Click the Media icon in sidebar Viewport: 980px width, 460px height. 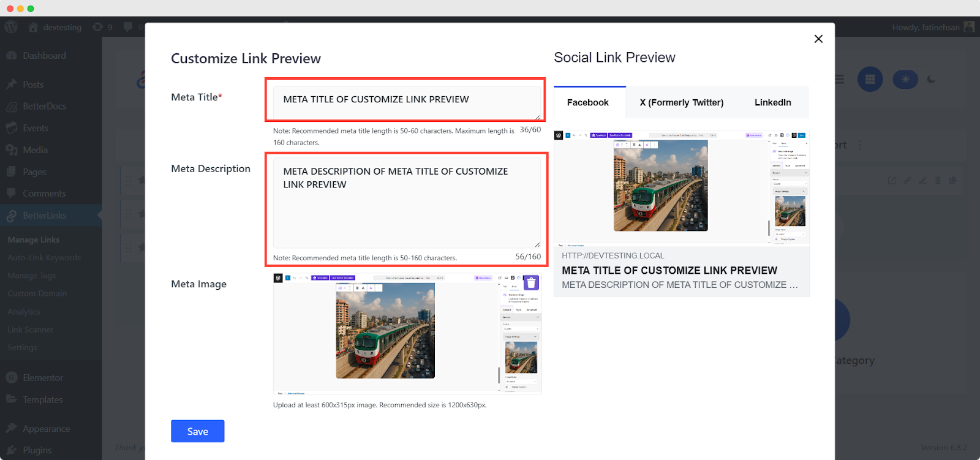click(12, 150)
